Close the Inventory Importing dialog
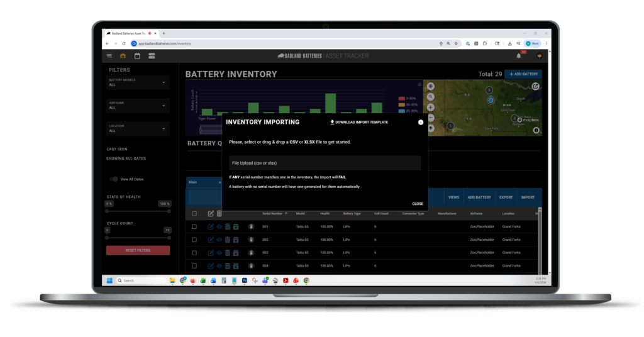Image resolution: width=644 pixels, height=337 pixels. pos(418,204)
